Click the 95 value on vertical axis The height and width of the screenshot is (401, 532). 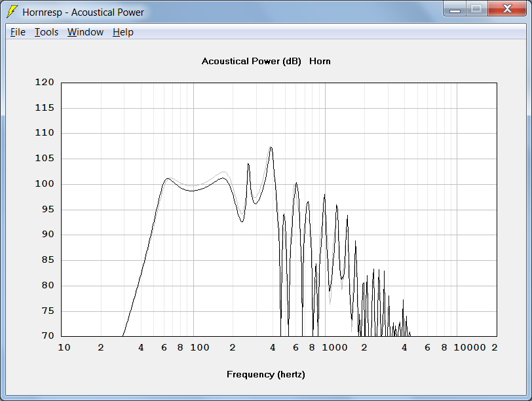(x=48, y=209)
